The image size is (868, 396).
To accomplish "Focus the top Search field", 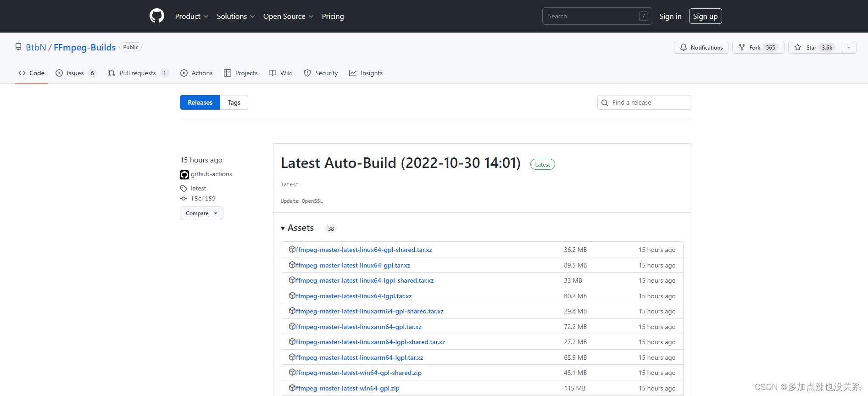I will pyautogui.click(x=597, y=16).
